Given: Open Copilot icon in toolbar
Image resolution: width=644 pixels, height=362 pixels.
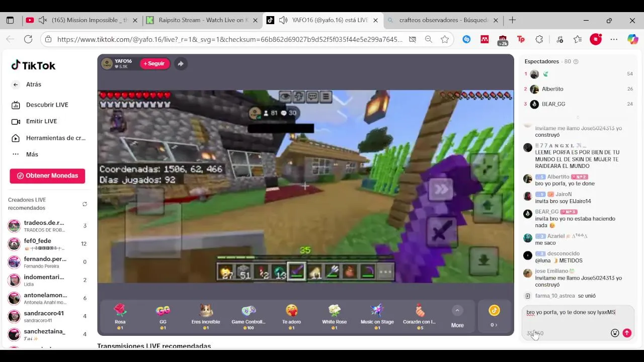Looking at the screenshot, I should tap(632, 39).
